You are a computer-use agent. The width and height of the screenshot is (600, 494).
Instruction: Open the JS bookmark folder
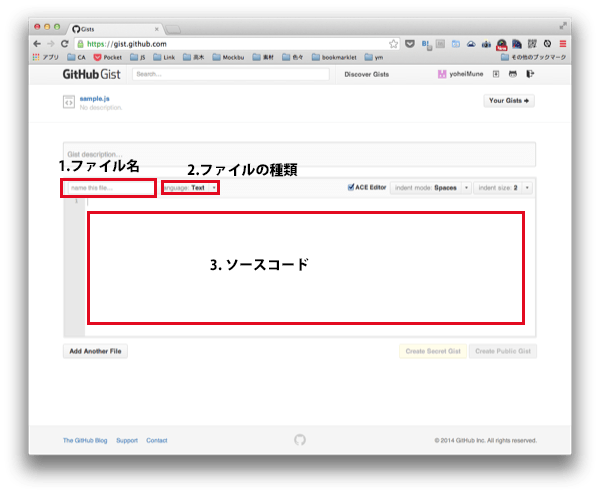pos(138,57)
